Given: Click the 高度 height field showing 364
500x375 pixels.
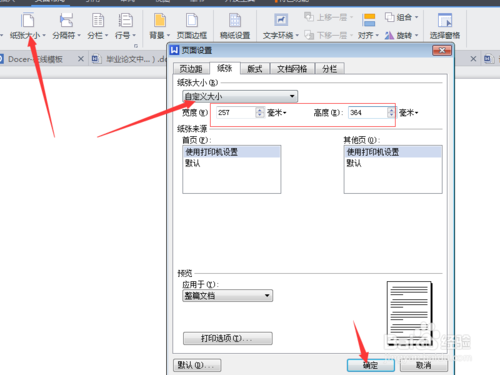Looking at the screenshot, I should [368, 113].
